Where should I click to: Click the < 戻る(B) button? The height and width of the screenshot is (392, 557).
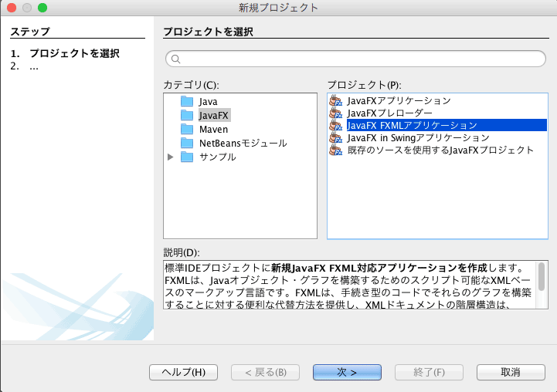pyautogui.click(x=265, y=372)
